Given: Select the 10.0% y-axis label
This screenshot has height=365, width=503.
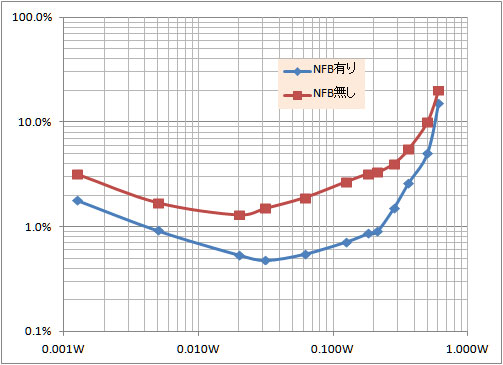Looking at the screenshot, I should click(35, 122).
